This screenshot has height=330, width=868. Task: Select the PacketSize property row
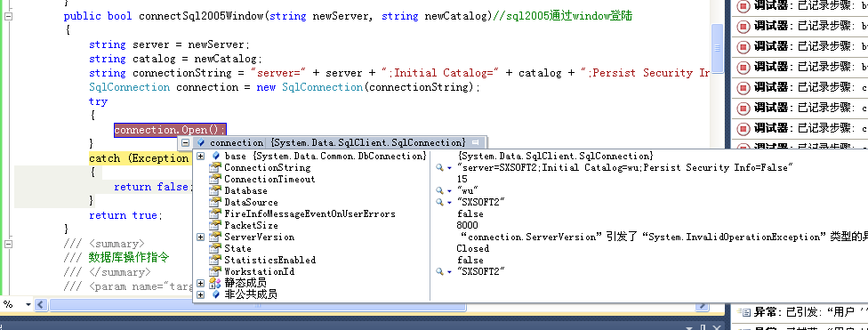coord(311,225)
